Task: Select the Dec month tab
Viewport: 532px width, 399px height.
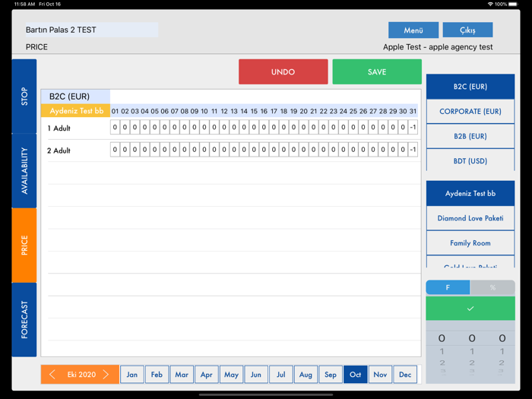Action: click(405, 375)
